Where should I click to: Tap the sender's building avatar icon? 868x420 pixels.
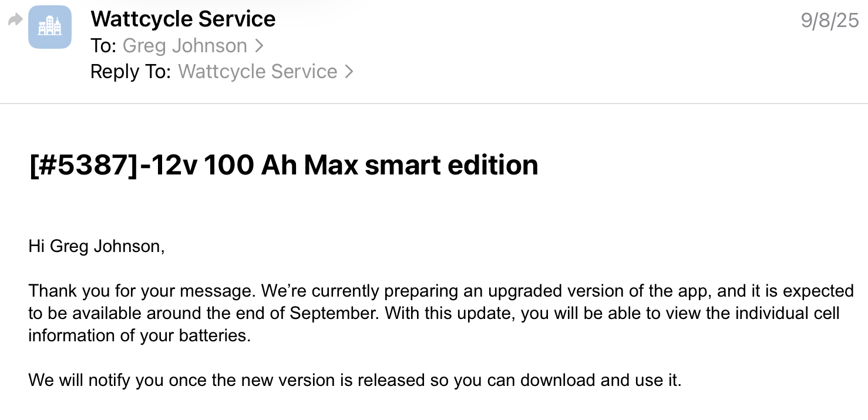(x=50, y=27)
